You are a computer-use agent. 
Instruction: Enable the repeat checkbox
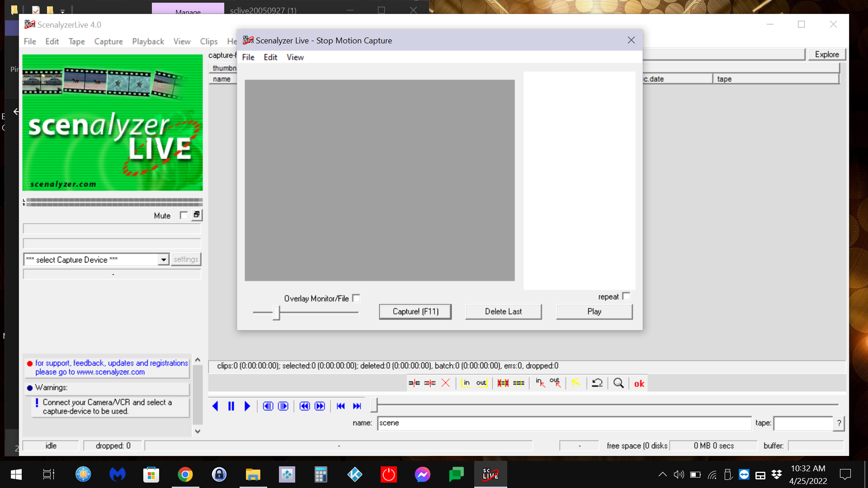[x=626, y=296]
